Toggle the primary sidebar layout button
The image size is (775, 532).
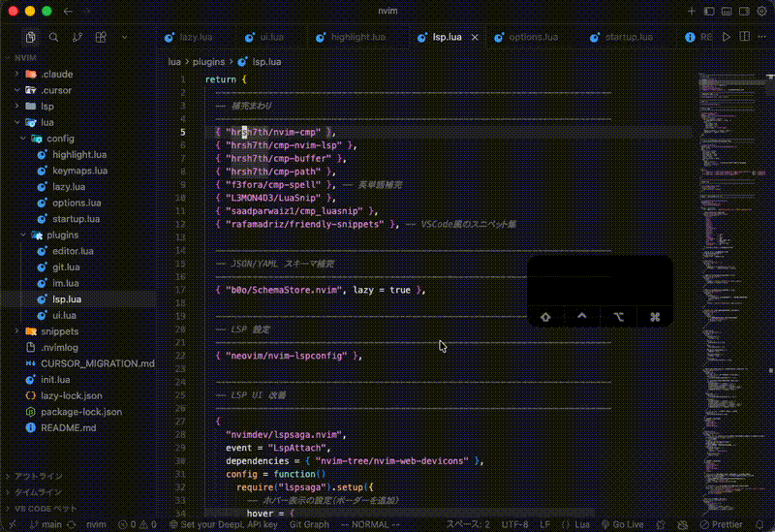pos(709,11)
